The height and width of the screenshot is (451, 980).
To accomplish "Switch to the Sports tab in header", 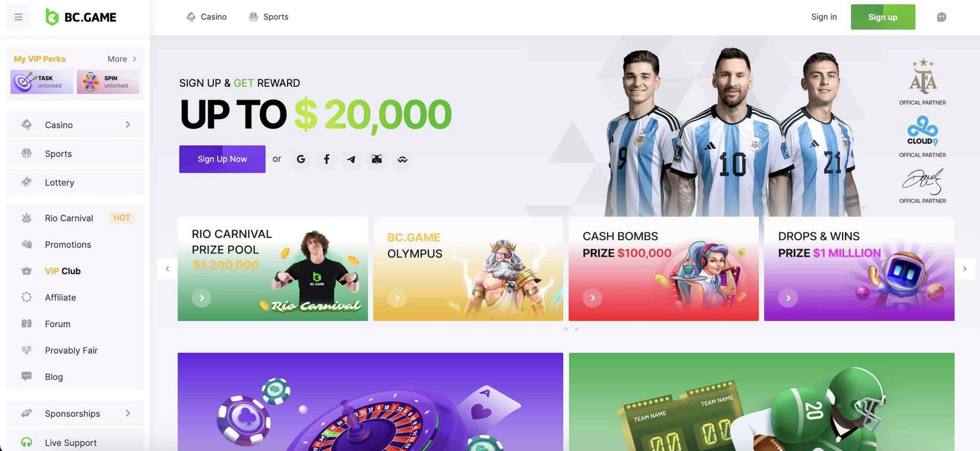I will coord(269,17).
